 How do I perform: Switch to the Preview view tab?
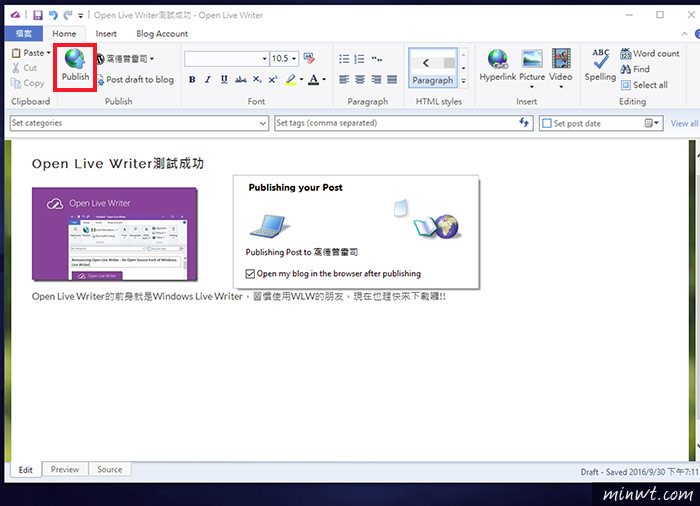(65, 469)
